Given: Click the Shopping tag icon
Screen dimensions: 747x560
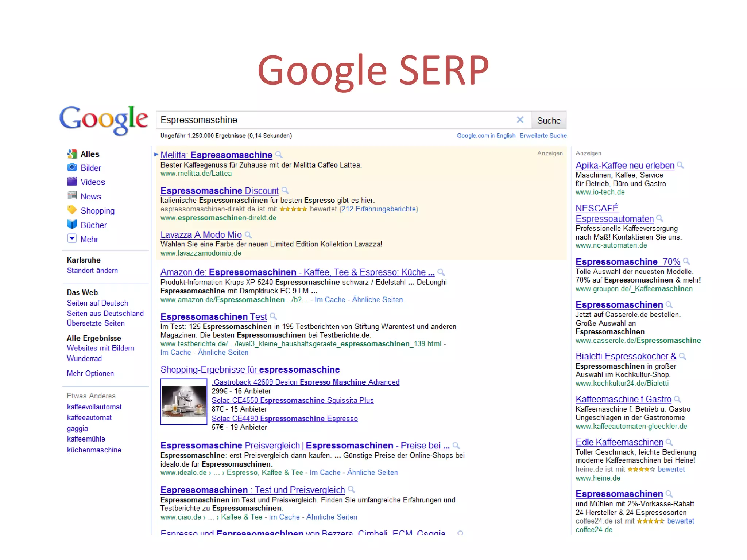Looking at the screenshot, I should (x=72, y=210).
